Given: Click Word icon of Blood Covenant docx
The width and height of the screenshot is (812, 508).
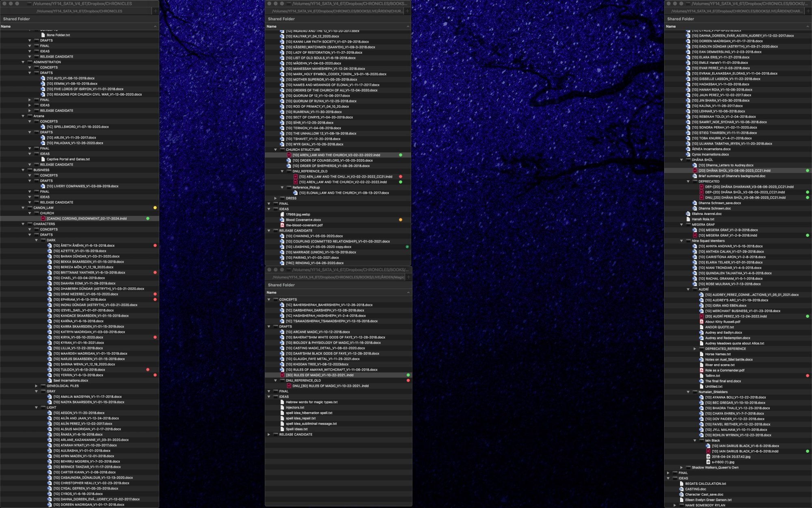Looking at the screenshot, I should tap(282, 220).
